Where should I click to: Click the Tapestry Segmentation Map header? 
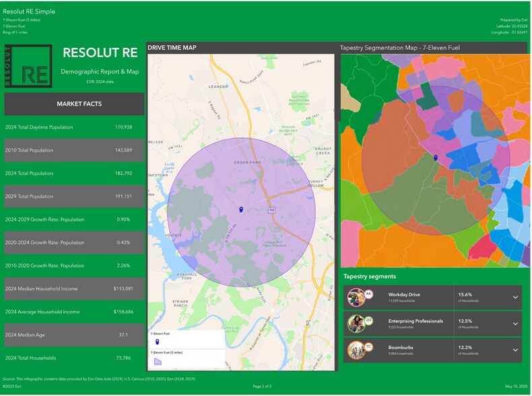tap(400, 48)
